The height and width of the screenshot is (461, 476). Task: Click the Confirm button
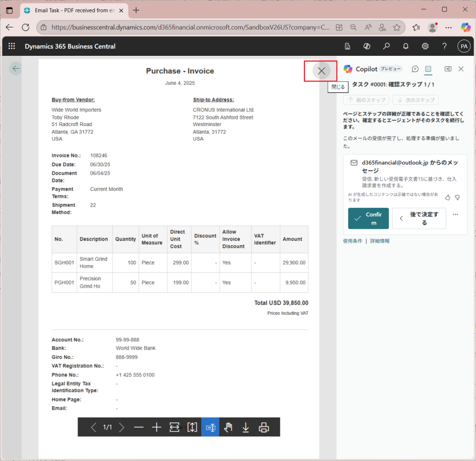click(x=368, y=219)
